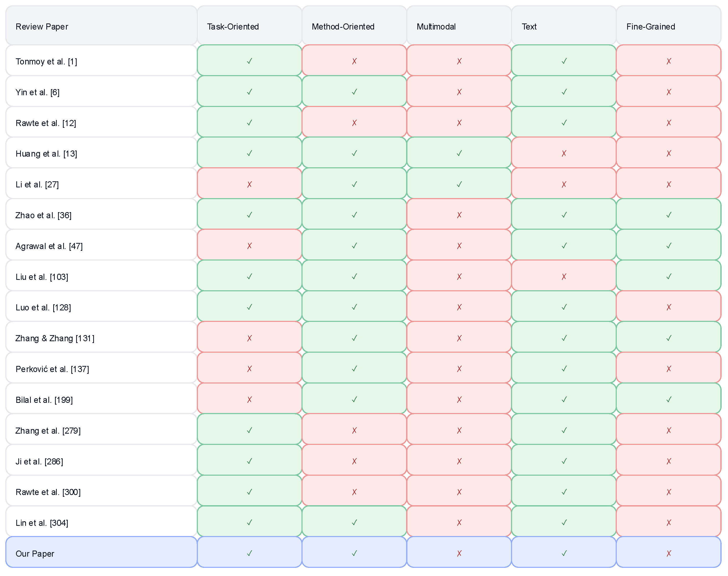This screenshot has width=728, height=576.
Task: Click Yin et al. Method-Oriented check mark
Action: coord(354,92)
